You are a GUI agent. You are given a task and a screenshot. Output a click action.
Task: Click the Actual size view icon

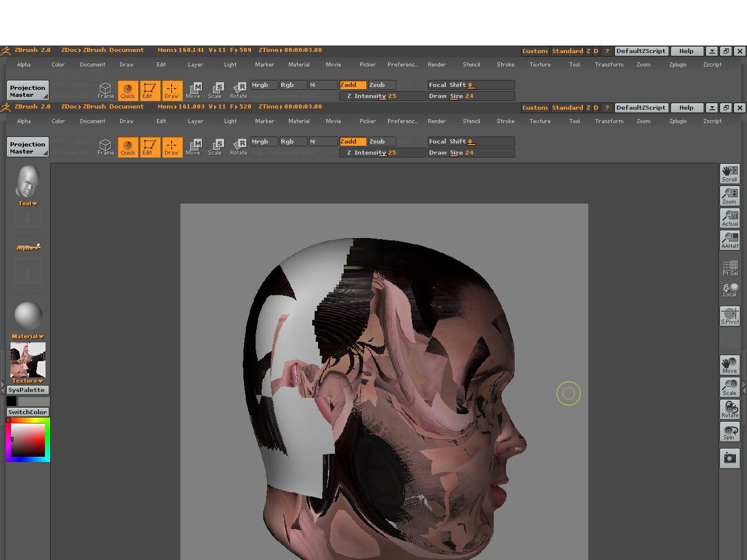pyautogui.click(x=729, y=218)
